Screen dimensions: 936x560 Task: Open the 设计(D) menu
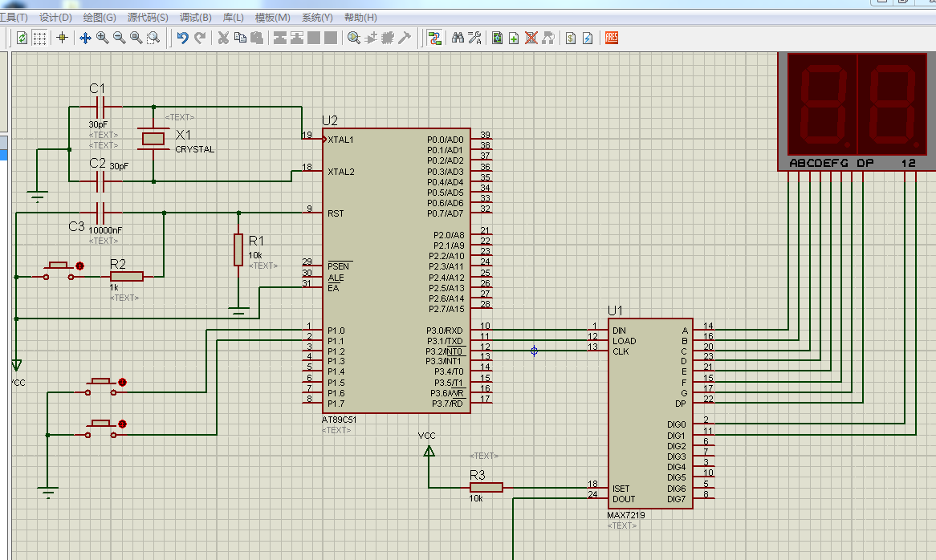[55, 18]
